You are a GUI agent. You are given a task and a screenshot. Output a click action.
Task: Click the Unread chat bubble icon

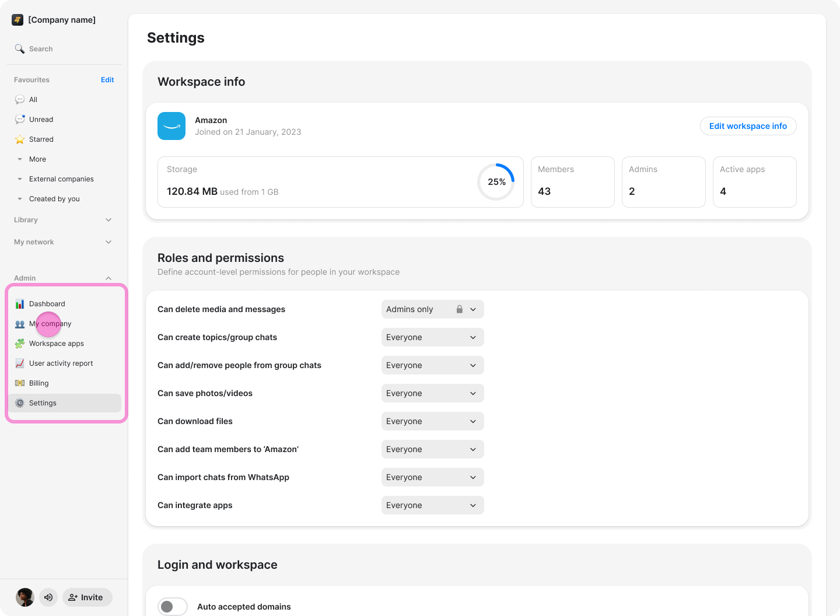20,120
